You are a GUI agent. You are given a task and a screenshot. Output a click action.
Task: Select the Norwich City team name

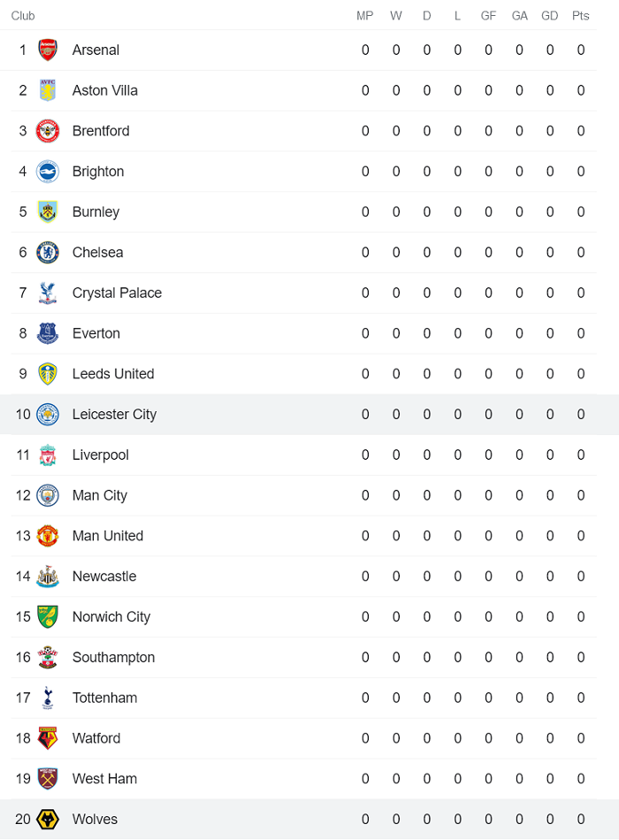click(111, 616)
